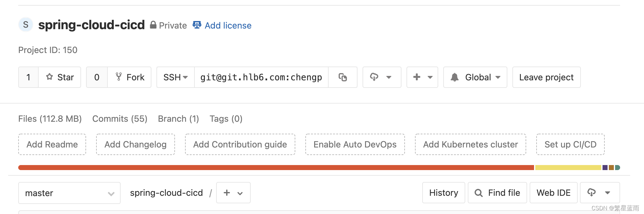
Task: Star the spring-cloud-cicd project
Action: 60,77
